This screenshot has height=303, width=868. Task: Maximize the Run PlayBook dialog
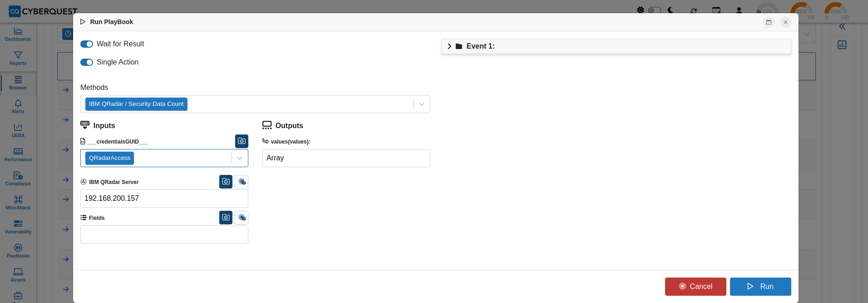click(769, 22)
